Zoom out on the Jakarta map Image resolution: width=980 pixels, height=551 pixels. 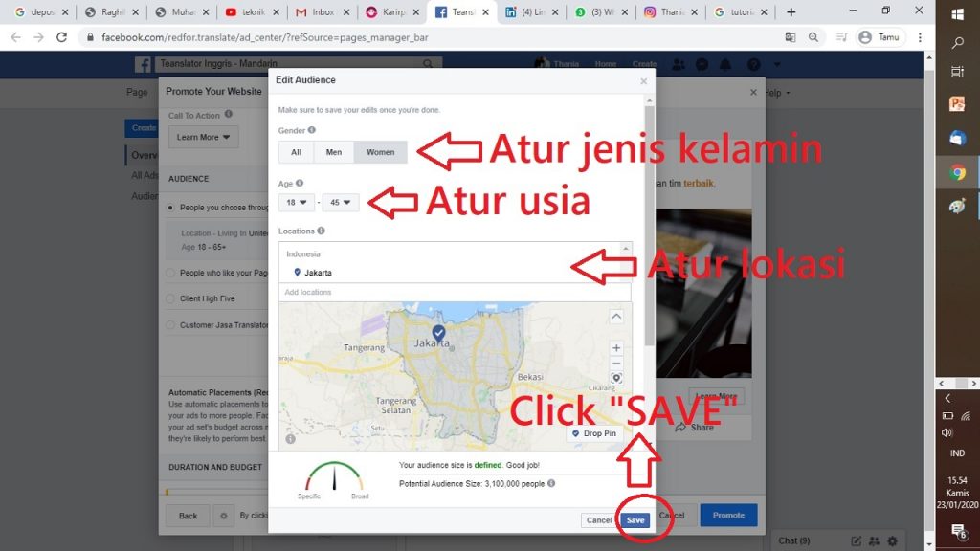pos(616,364)
